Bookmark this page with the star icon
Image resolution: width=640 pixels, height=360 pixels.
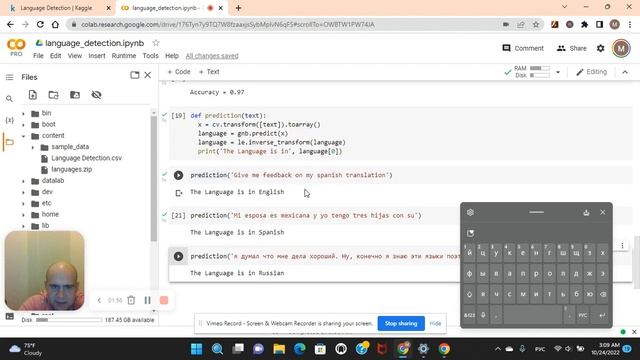tap(536, 24)
